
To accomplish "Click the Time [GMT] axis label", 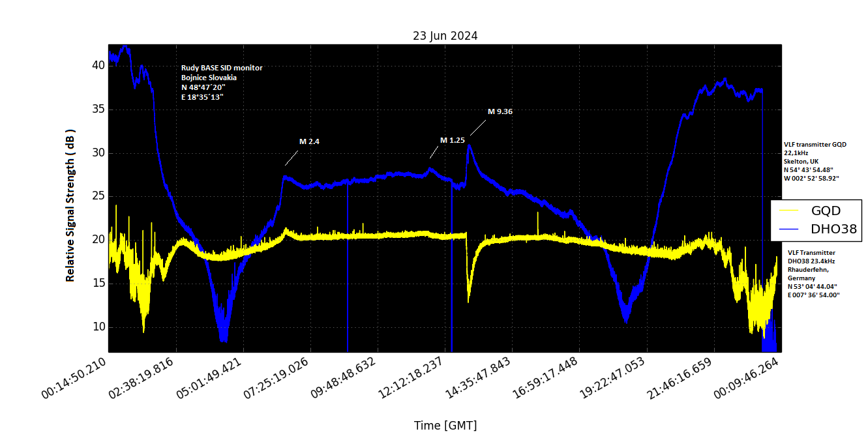I will [x=445, y=426].
